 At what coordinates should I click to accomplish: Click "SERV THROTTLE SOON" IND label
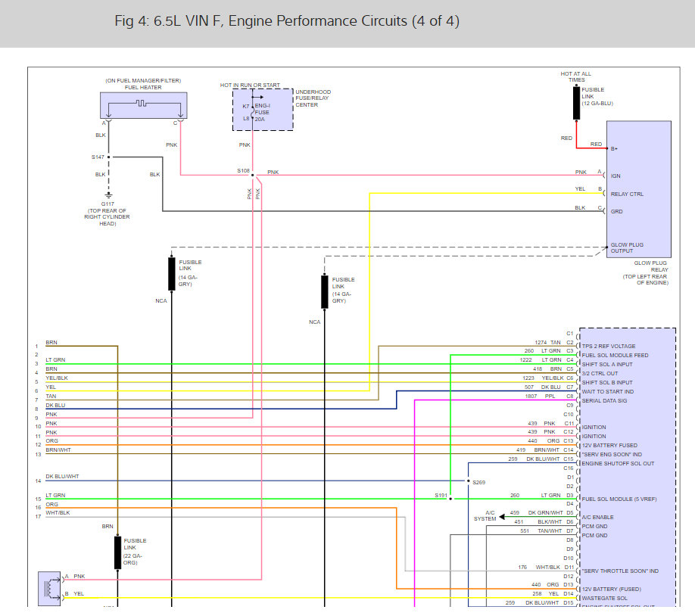620,571
